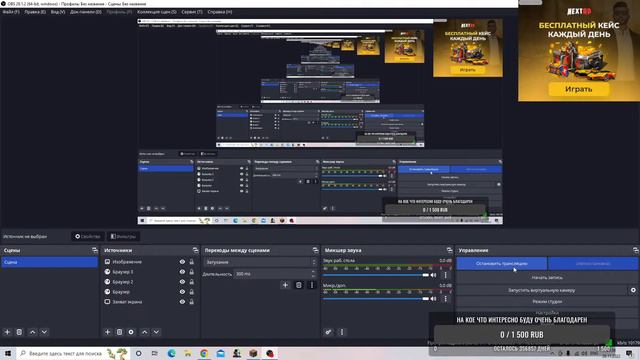
Task: Move source down in Источники toolbar
Action: [156, 332]
